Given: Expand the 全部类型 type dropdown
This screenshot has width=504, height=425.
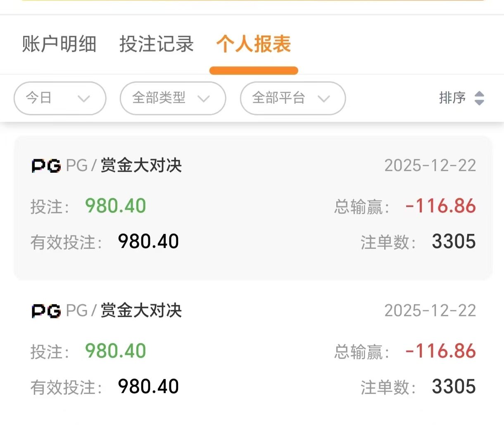Looking at the screenshot, I should [x=173, y=98].
